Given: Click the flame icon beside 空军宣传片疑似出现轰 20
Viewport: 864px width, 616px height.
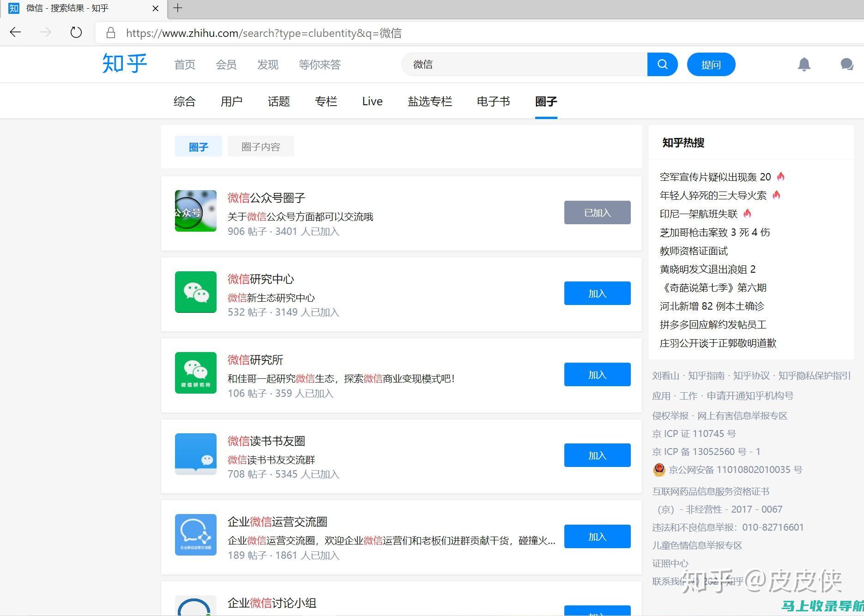Looking at the screenshot, I should point(780,176).
